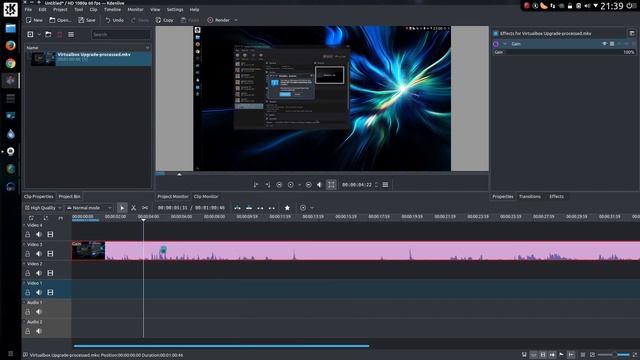Click the overwrite clip zone in timeline icon

click(x=249, y=208)
